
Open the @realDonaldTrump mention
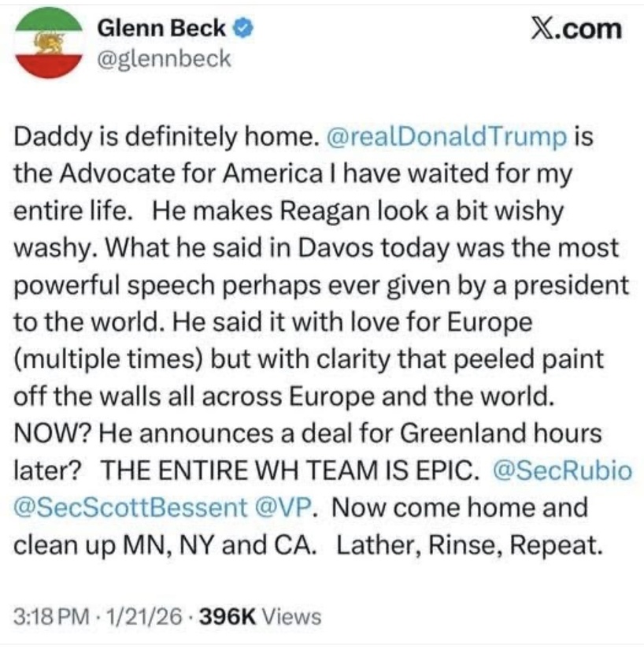click(x=445, y=136)
